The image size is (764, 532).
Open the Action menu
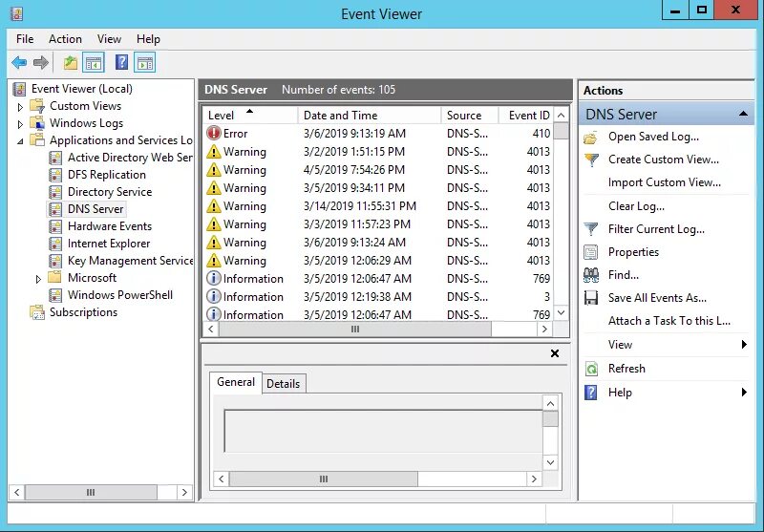point(65,39)
